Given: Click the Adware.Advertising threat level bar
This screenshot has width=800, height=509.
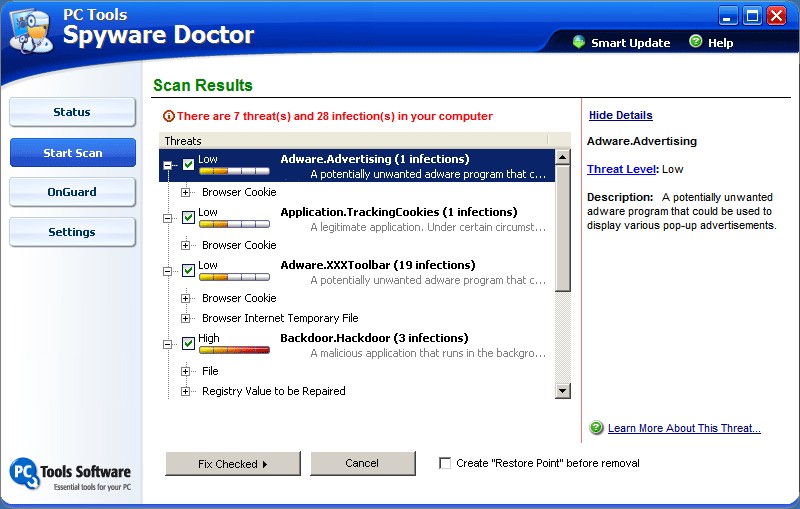Looking at the screenshot, I should [x=234, y=171].
